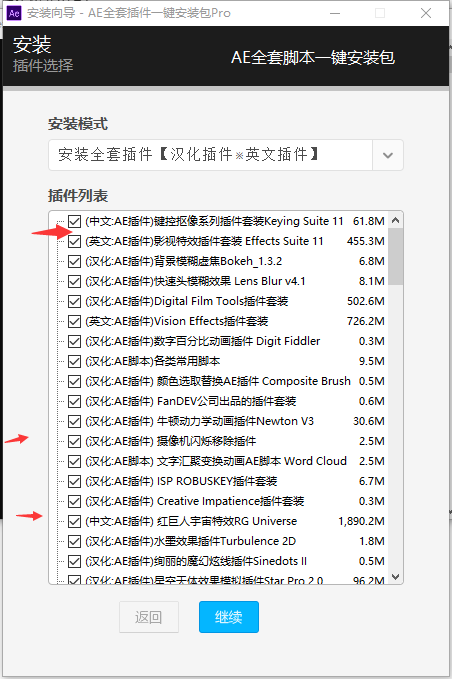Select Vision Effects插件套装 row text
This screenshot has width=452, height=679.
177,321
